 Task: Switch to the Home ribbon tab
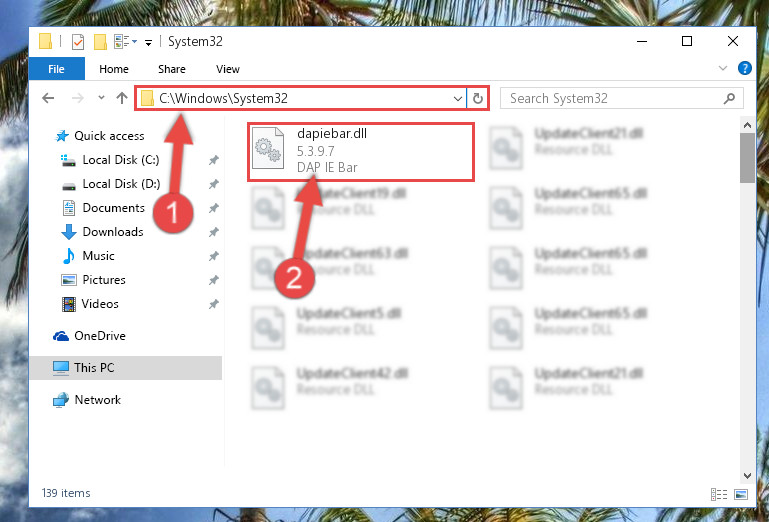click(x=114, y=69)
